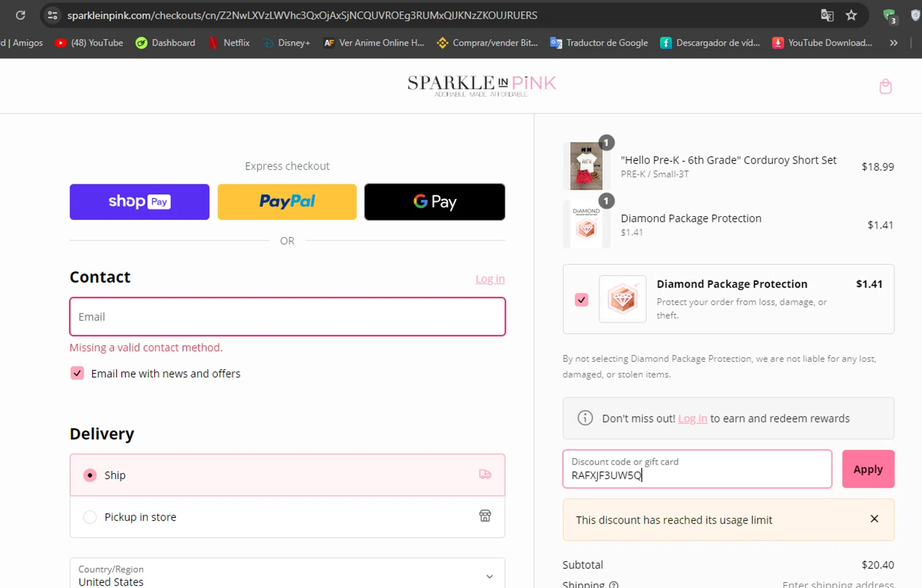Click the "PRE-K / Small-3T" variant text

pos(655,174)
